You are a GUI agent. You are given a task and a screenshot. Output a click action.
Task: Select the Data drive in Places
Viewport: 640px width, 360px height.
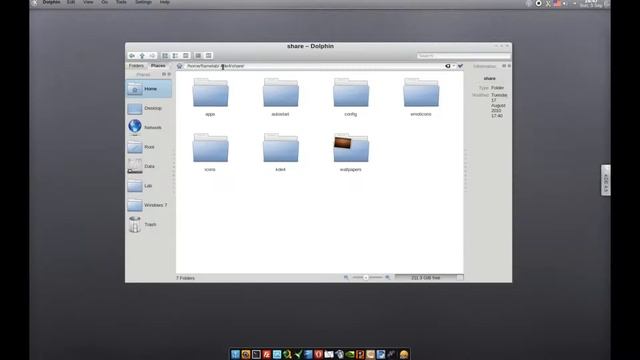pyautogui.click(x=149, y=166)
